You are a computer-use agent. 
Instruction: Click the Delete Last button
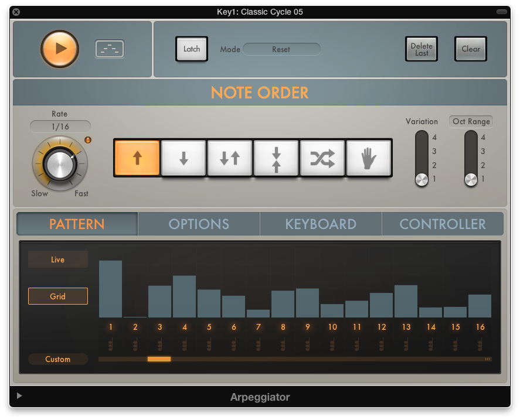[422, 49]
